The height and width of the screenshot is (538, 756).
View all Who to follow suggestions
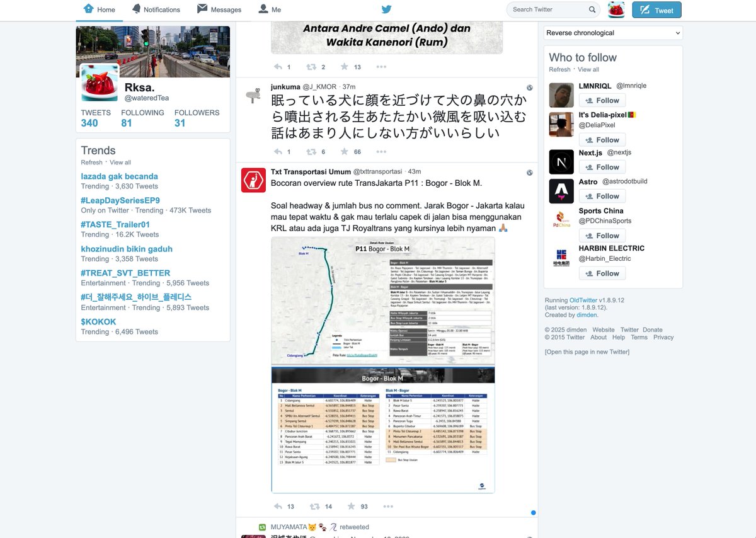(588, 69)
